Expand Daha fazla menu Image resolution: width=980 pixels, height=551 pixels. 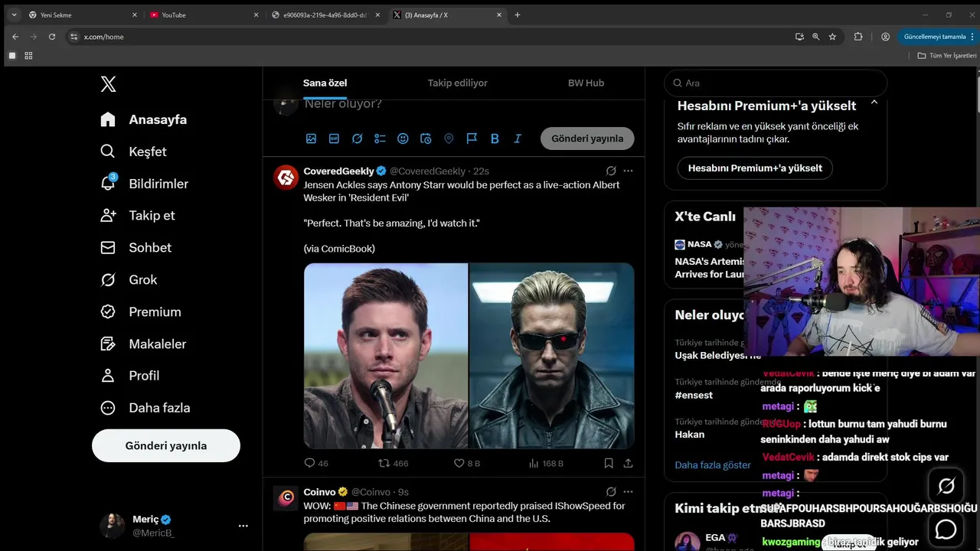pyautogui.click(x=145, y=408)
